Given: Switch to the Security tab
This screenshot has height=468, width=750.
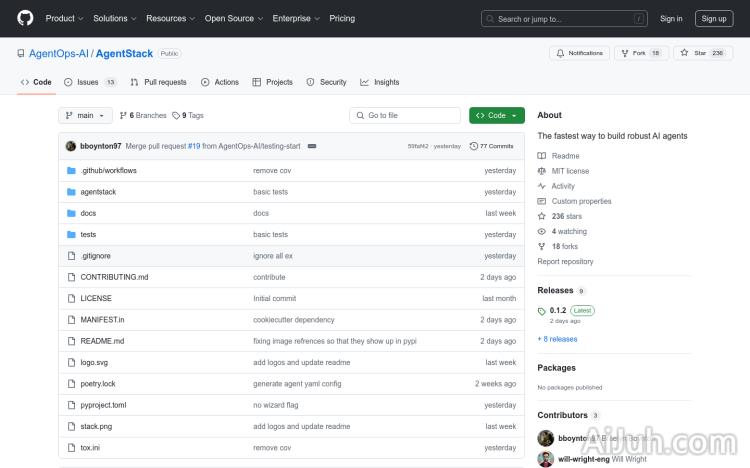Looking at the screenshot, I should coord(327,82).
